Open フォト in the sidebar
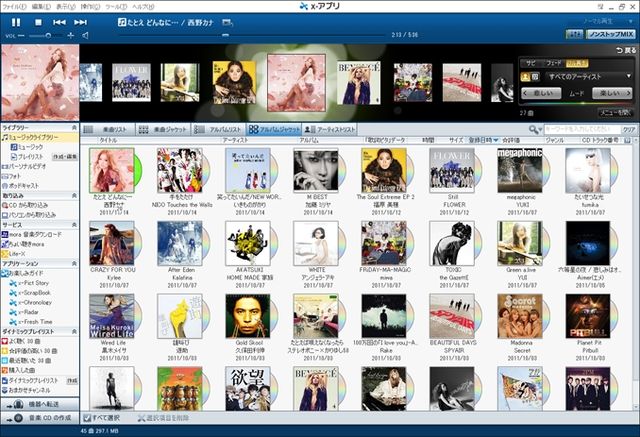Image resolution: width=640 pixels, height=437 pixels. [11, 176]
